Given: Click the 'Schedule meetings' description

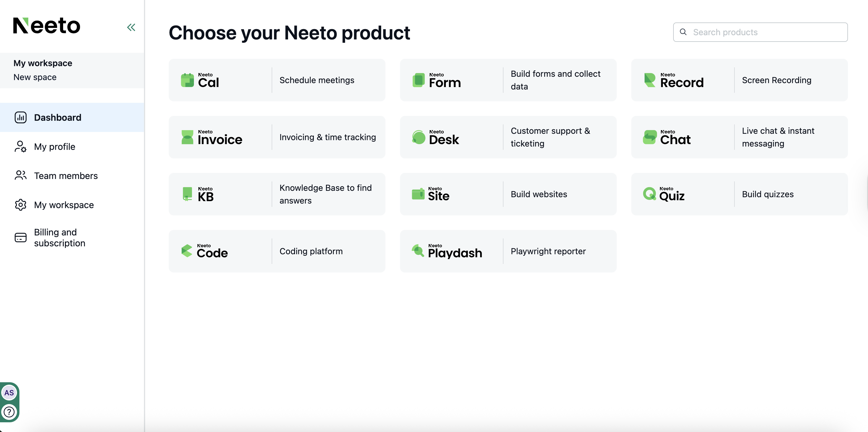Looking at the screenshot, I should click(x=317, y=80).
